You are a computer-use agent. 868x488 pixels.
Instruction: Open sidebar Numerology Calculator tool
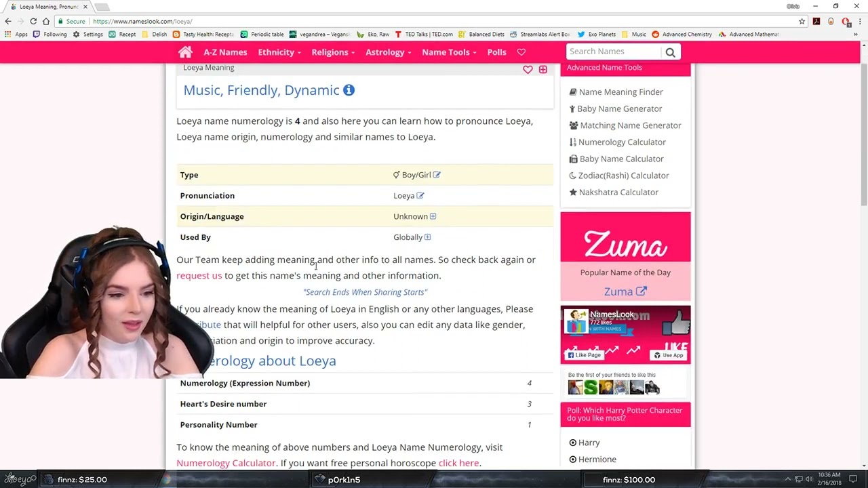tap(617, 142)
